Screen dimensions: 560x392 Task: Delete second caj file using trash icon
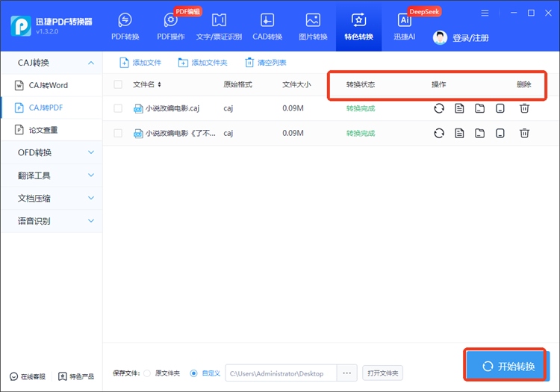tap(525, 134)
